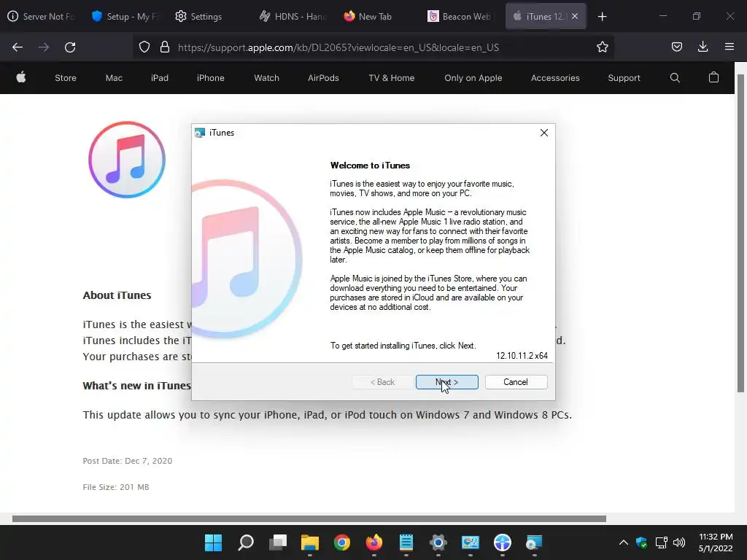The image size is (747, 560).
Task: Open TV & Home in the Apple navigation
Action: point(392,78)
